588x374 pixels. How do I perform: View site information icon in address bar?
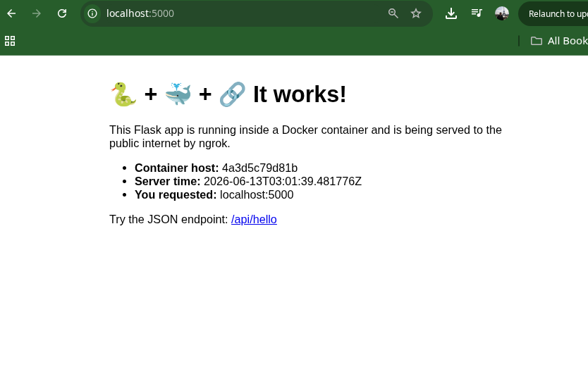click(92, 14)
